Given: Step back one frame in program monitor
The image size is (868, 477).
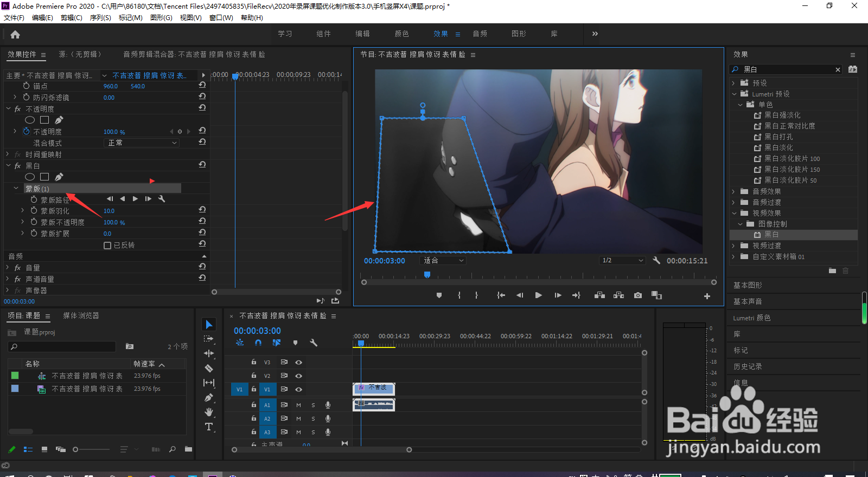Looking at the screenshot, I should (520, 295).
